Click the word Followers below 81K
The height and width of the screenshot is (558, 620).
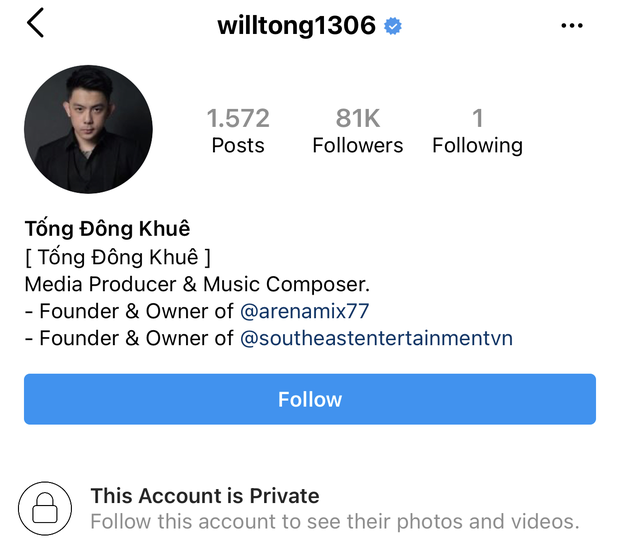click(x=357, y=146)
